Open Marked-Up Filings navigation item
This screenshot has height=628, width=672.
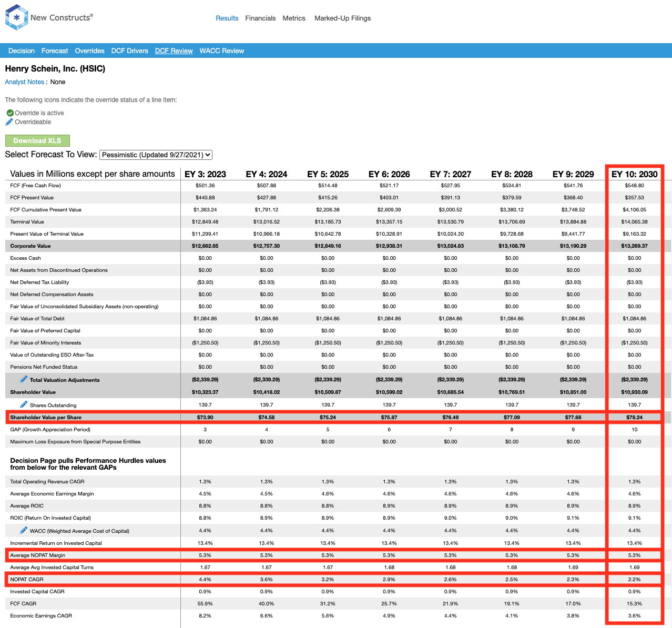(342, 18)
